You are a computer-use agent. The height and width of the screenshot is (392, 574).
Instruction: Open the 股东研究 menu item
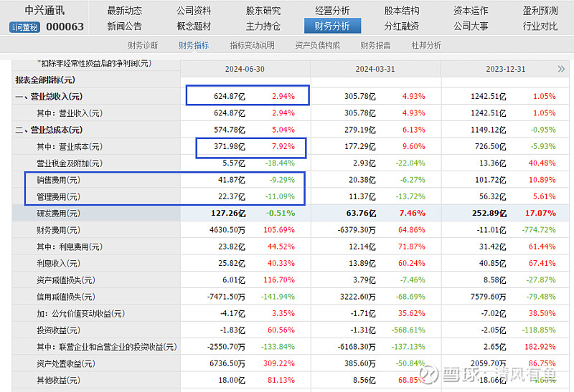click(x=263, y=11)
